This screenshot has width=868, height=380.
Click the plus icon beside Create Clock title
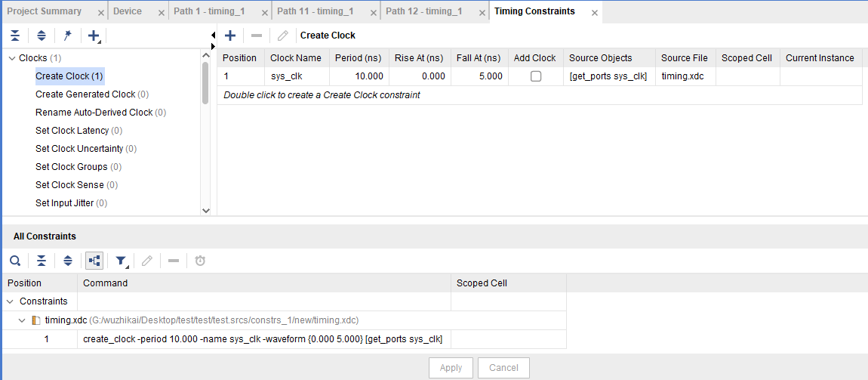[231, 36]
